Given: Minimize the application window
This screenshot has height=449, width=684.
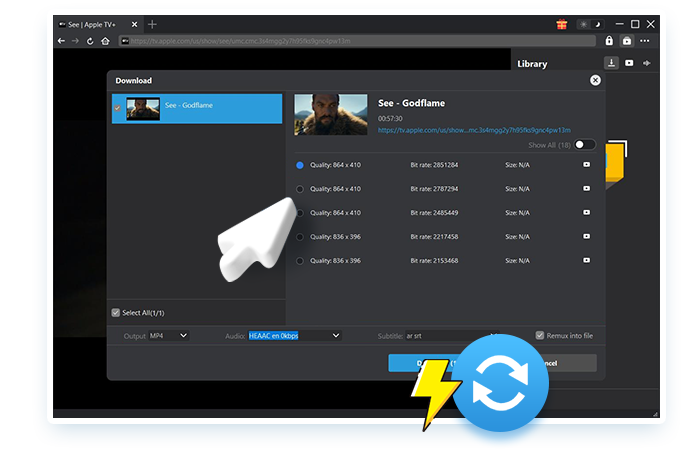Looking at the screenshot, I should (x=619, y=24).
